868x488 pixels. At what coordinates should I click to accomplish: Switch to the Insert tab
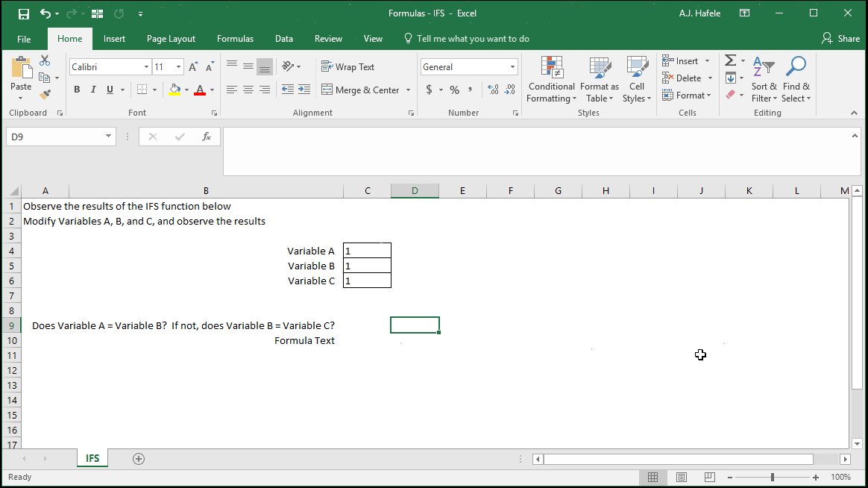coord(114,39)
